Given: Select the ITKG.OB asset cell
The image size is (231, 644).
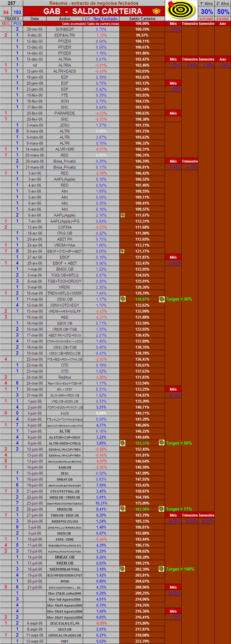Looking at the screenshot, I should (x=65, y=233).
